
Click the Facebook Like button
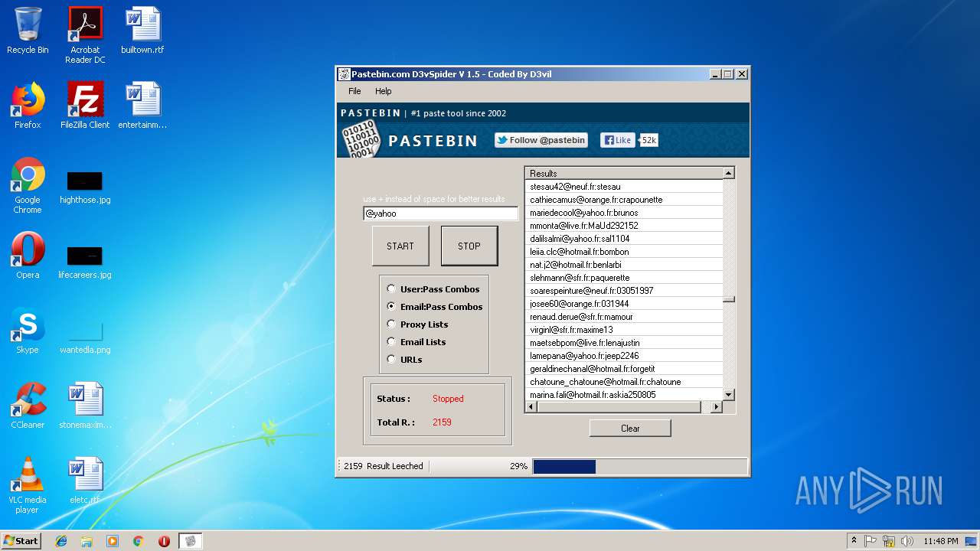point(617,140)
